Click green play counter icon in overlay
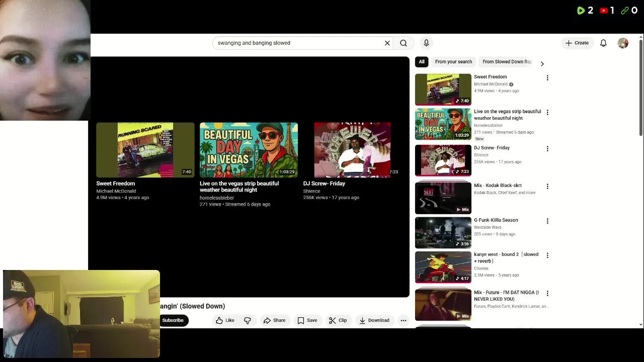The image size is (644, 362). (581, 10)
